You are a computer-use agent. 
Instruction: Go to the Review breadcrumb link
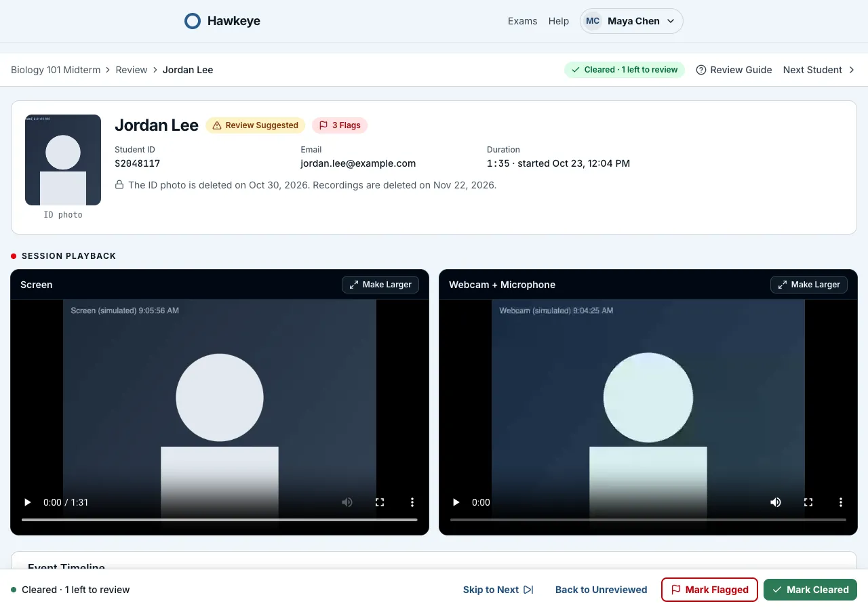point(132,70)
